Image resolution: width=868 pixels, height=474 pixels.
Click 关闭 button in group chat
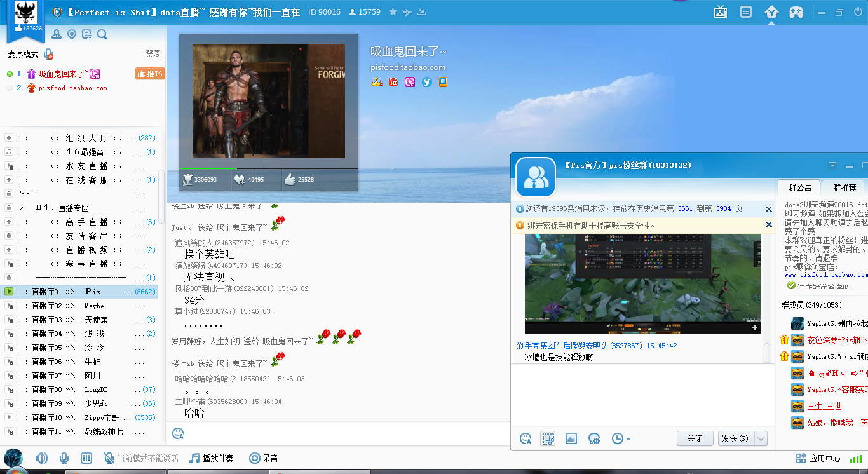(695, 438)
